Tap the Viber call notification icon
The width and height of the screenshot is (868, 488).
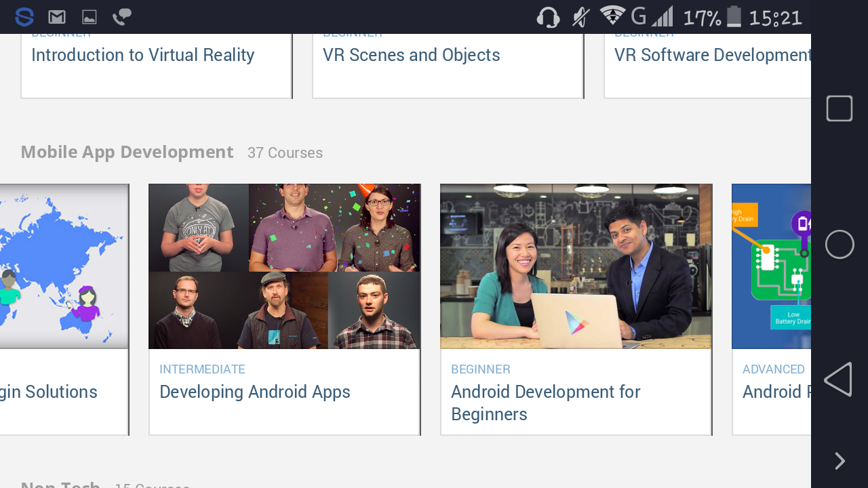point(122,17)
